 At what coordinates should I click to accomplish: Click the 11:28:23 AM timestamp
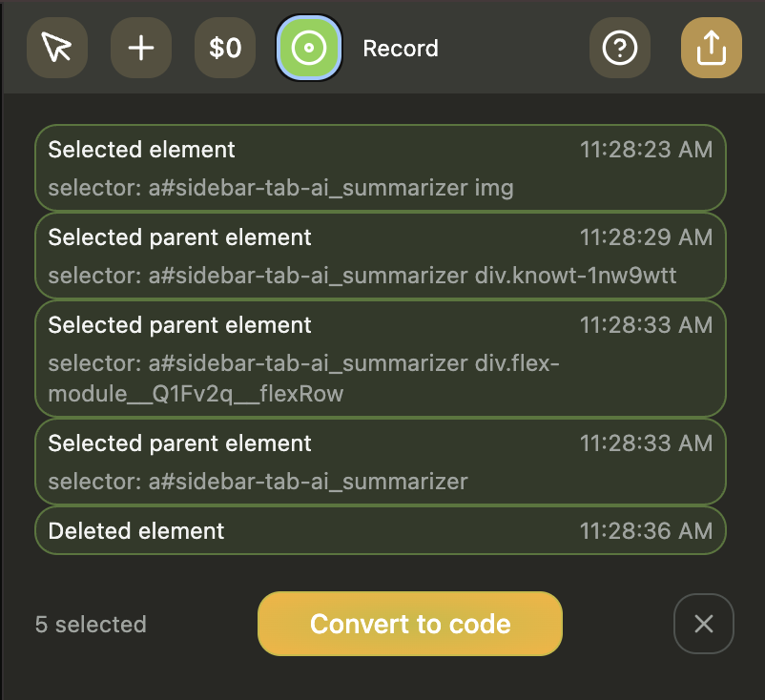pyautogui.click(x=646, y=150)
